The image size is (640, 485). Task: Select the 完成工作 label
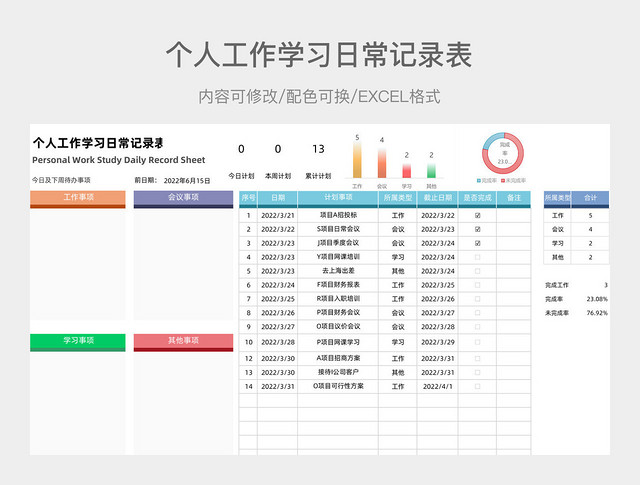[x=557, y=285]
